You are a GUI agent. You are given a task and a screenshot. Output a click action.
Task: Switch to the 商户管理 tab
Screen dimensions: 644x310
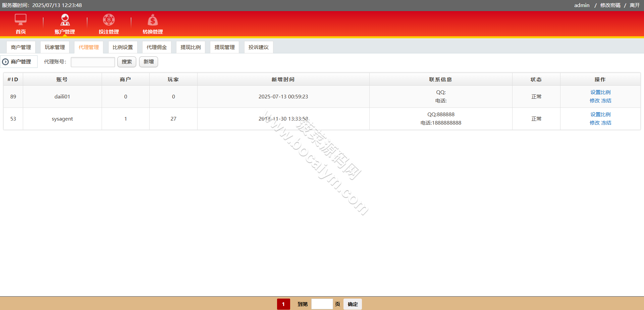coord(21,47)
